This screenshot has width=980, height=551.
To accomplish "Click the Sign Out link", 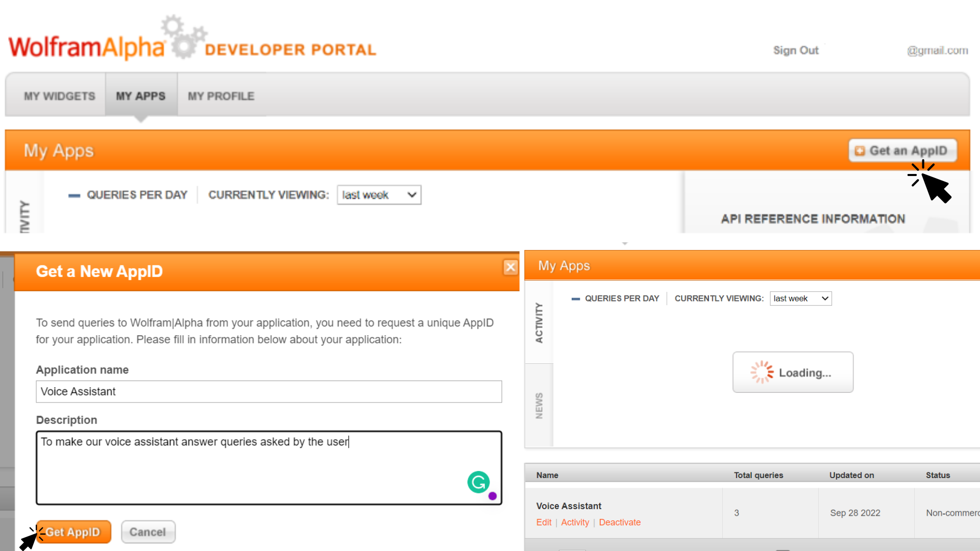I will click(x=796, y=51).
